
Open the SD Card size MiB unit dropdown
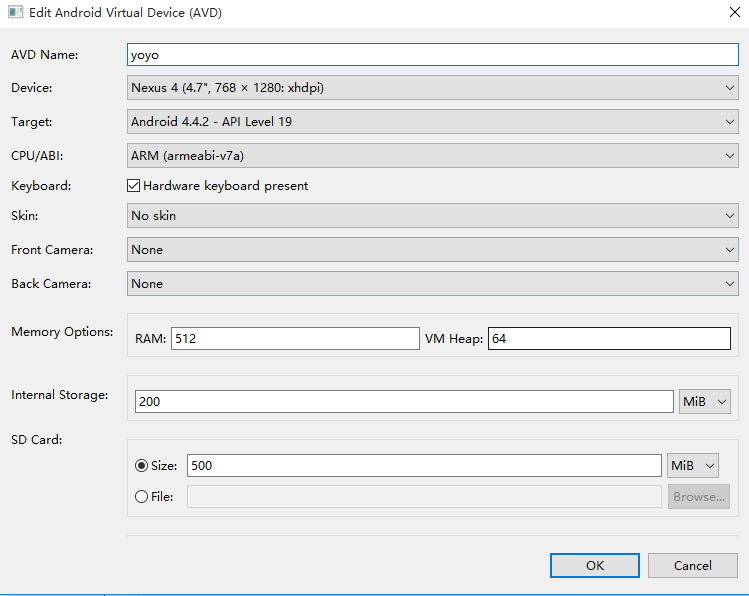pos(693,466)
